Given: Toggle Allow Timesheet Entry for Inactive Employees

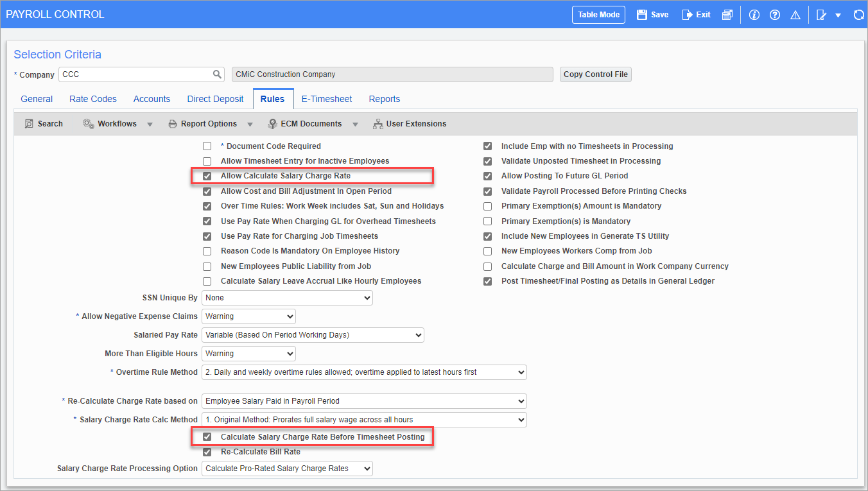Looking at the screenshot, I should 207,161.
